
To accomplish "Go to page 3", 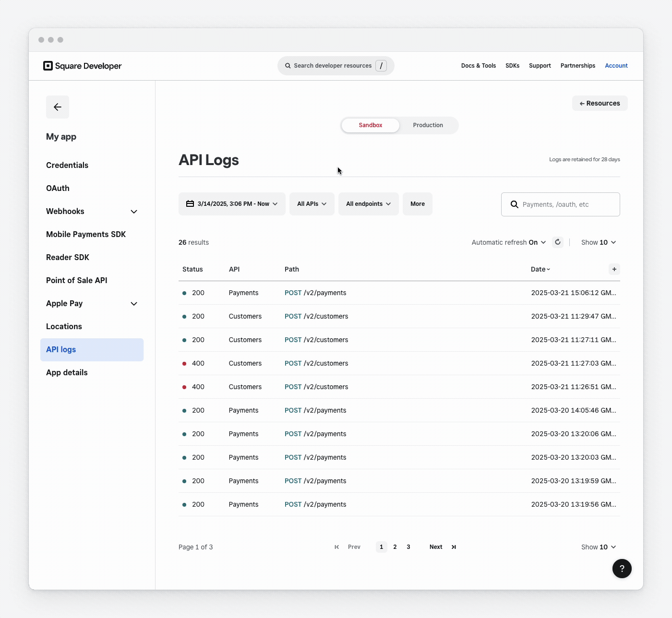I will click(x=408, y=547).
